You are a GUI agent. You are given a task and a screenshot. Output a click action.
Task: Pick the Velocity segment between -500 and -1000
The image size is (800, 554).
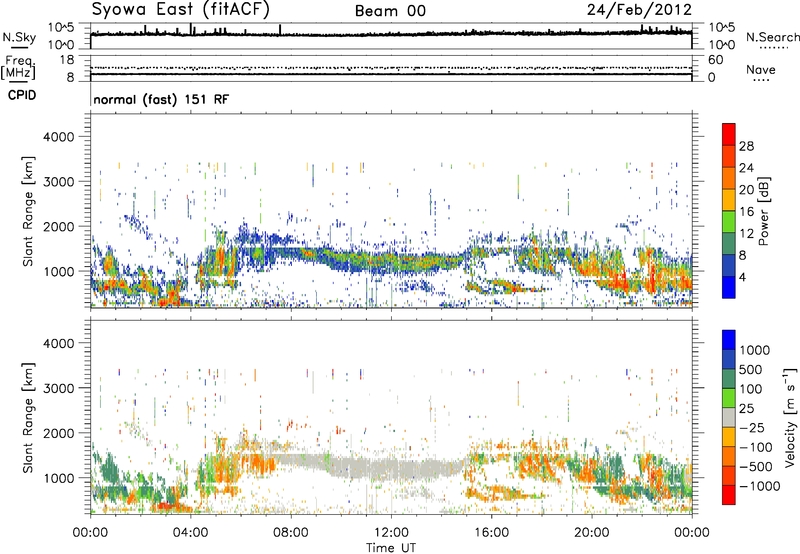[x=729, y=475]
